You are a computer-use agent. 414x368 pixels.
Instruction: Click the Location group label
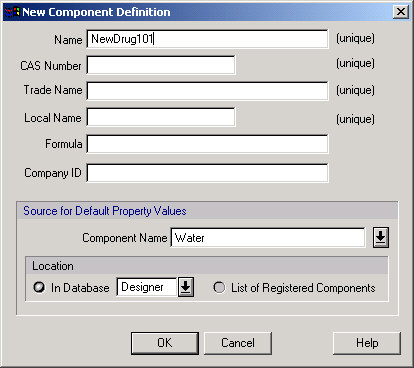[53, 266]
